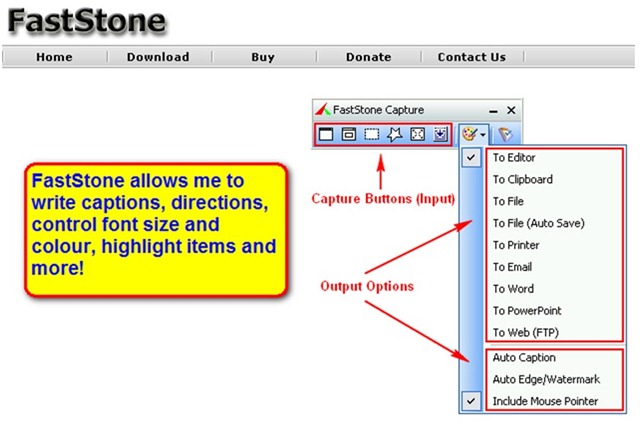Viewport: 640px width, 425px height.
Task: Select Capture Rectangular Region button
Action: point(371,134)
